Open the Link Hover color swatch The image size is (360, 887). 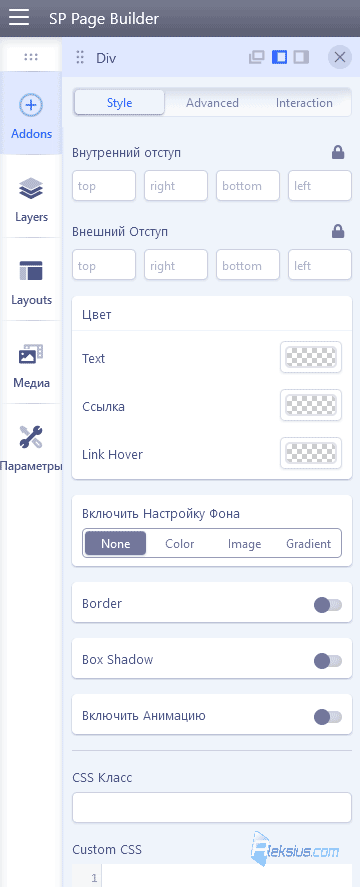click(311, 453)
